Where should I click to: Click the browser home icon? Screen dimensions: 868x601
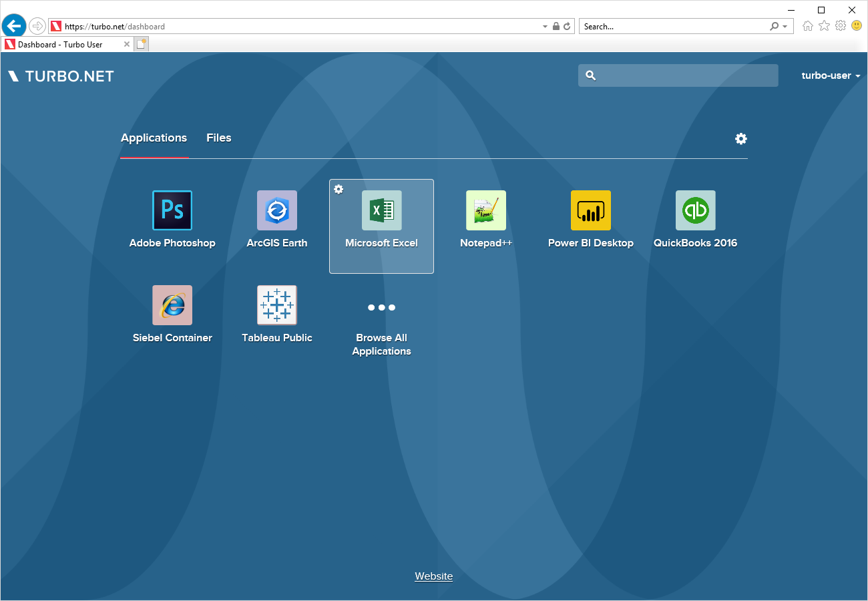(807, 25)
